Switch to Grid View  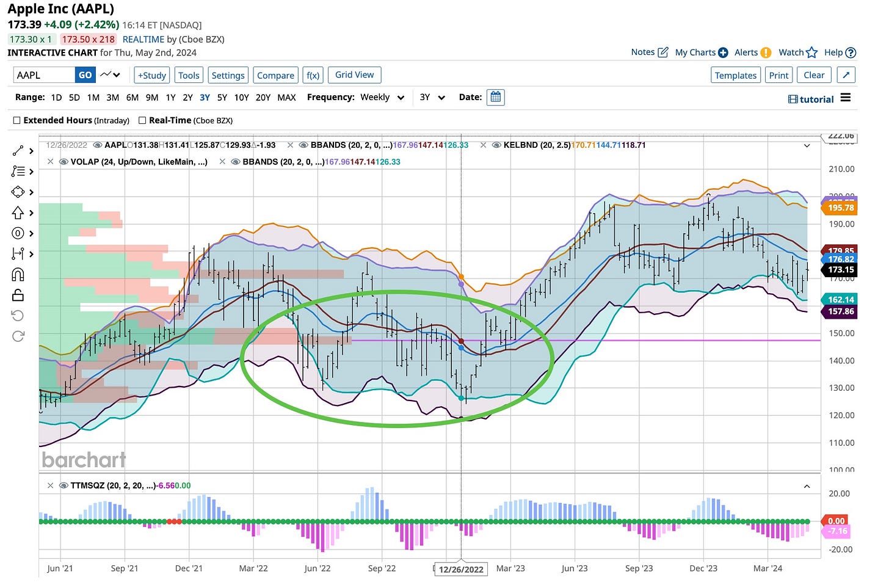coord(354,74)
